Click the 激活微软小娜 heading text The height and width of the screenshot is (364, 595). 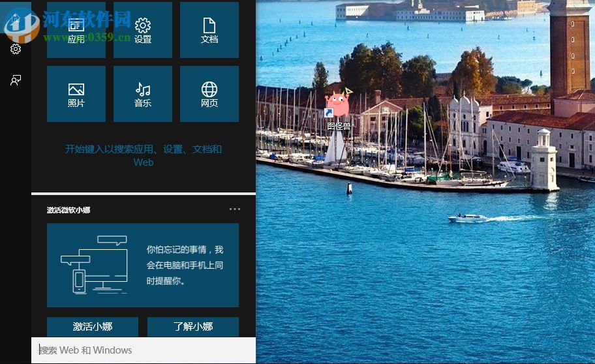click(69, 210)
